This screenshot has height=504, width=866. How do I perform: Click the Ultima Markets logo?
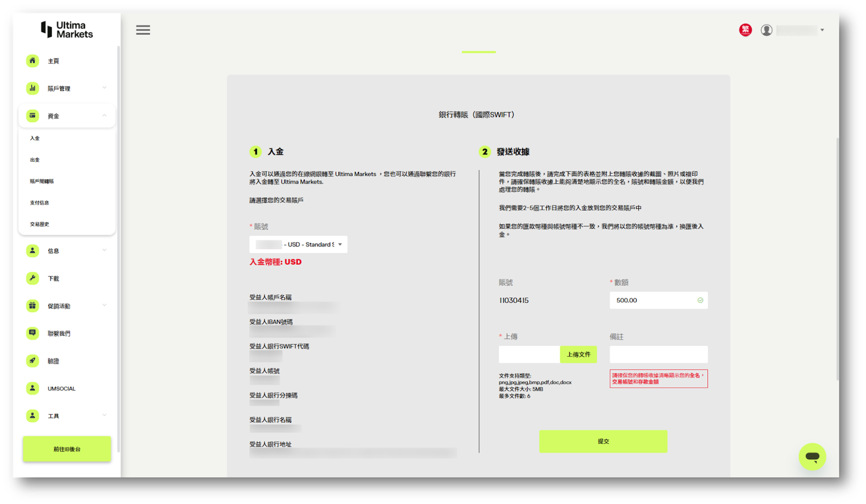(67, 30)
